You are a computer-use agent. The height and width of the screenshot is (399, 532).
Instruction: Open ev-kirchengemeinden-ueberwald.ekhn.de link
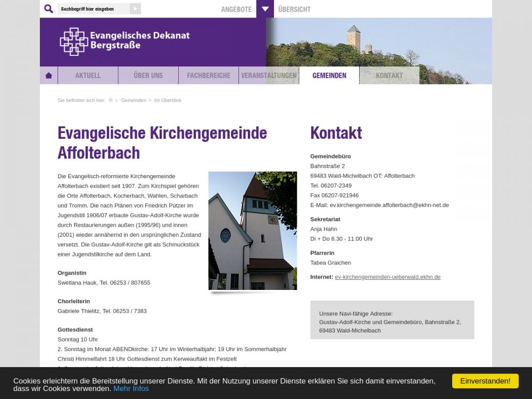coord(387,277)
